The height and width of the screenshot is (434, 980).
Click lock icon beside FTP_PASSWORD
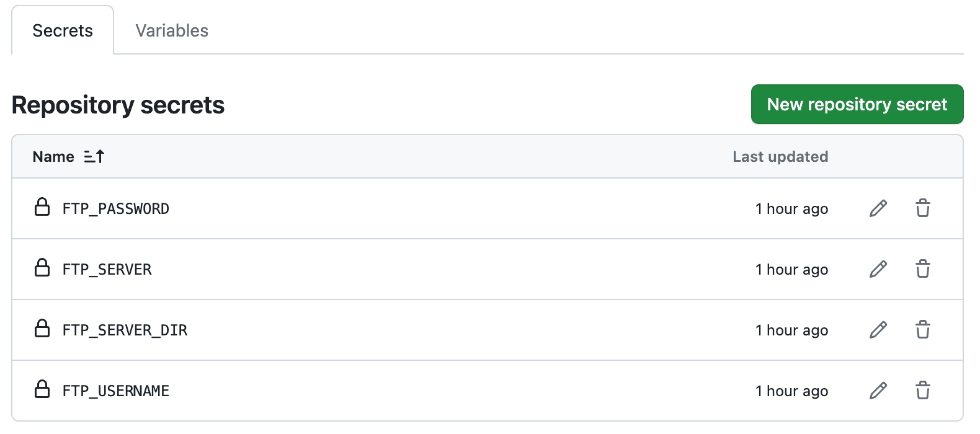[x=42, y=207]
